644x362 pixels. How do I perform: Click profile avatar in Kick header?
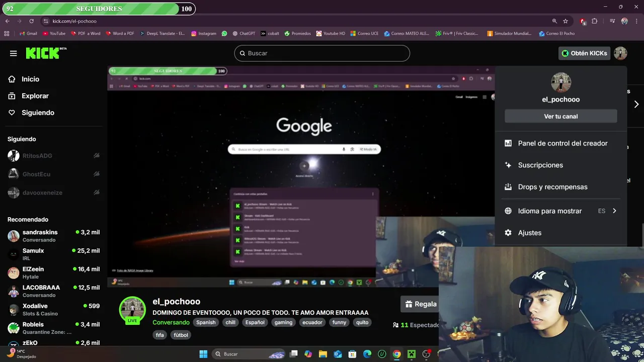(x=620, y=53)
